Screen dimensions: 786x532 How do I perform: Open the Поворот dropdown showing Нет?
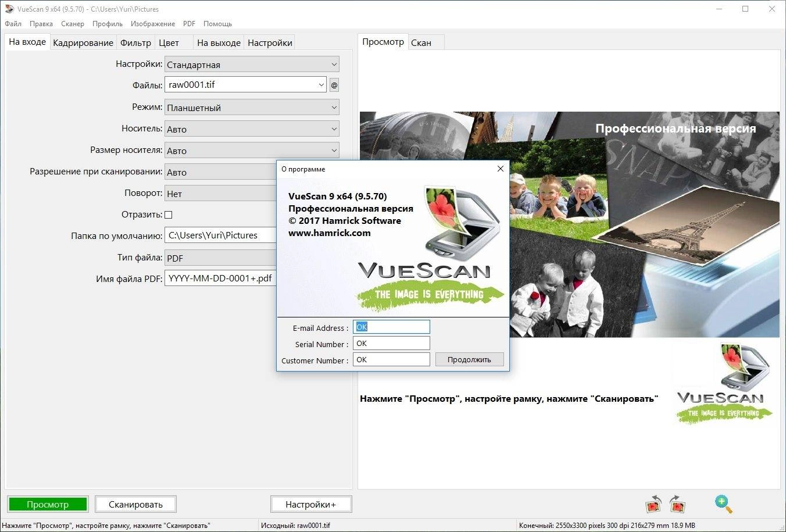pyautogui.click(x=220, y=194)
